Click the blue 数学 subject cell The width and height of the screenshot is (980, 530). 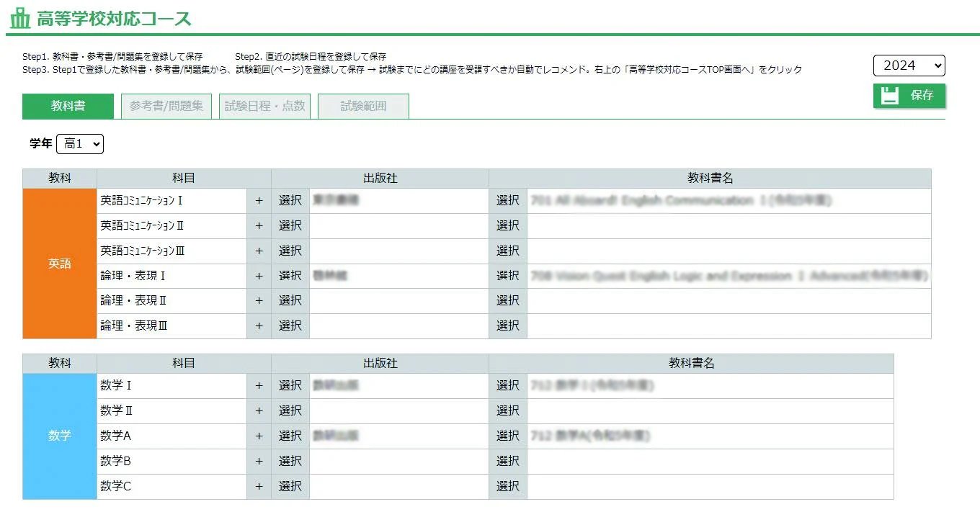[60, 436]
